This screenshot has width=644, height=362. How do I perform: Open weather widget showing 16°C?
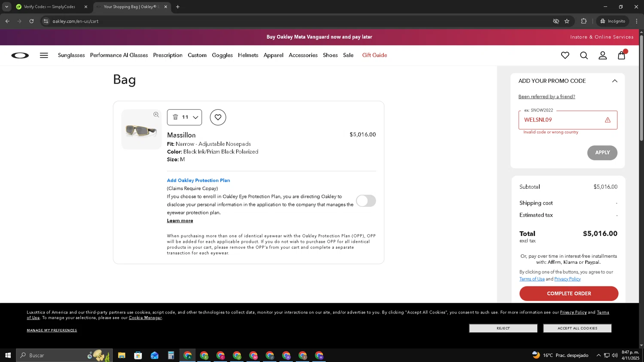[560, 355]
